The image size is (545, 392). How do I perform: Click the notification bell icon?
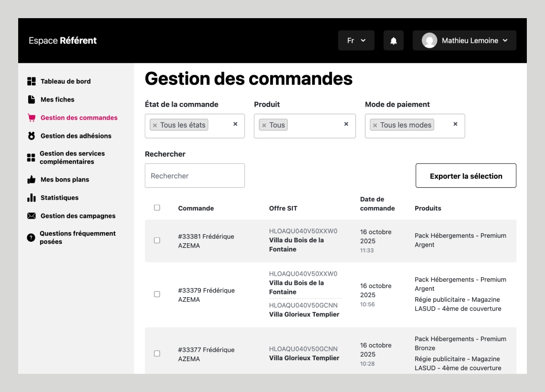[x=393, y=41]
